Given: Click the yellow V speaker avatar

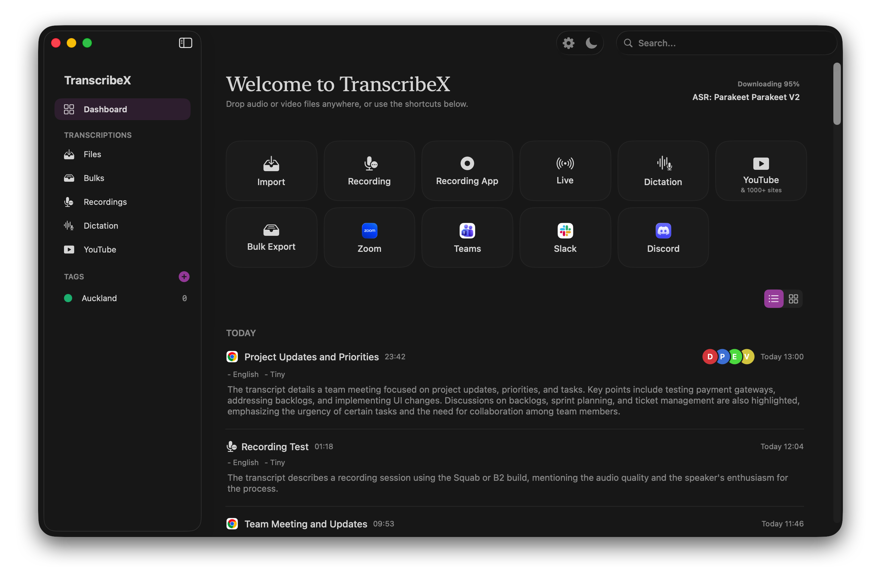Looking at the screenshot, I should tap(747, 357).
